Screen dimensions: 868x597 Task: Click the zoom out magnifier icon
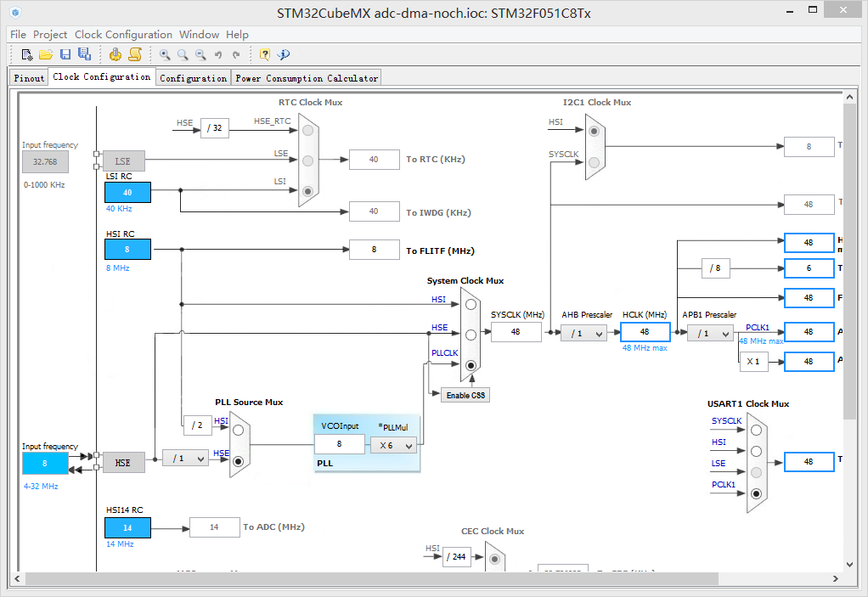coord(200,54)
